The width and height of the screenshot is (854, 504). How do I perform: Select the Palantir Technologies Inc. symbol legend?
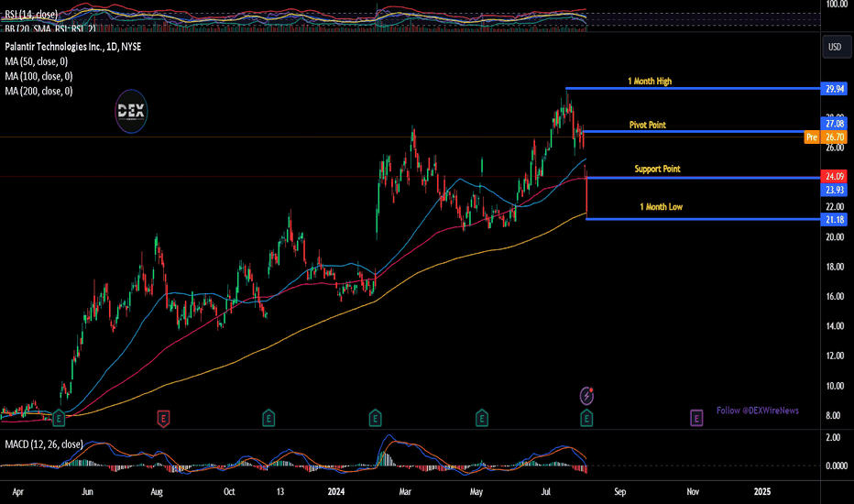[x=73, y=47]
